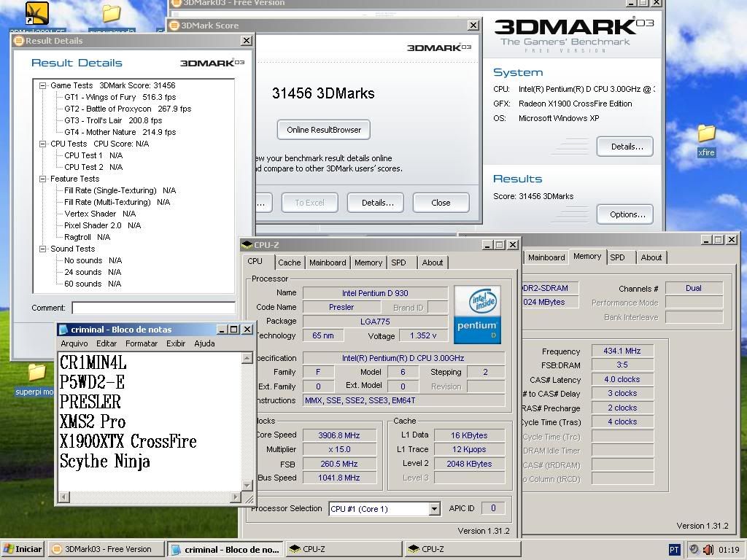Switch to the first CPU-Z taskbar button
The height and width of the screenshot is (560, 747).
[344, 549]
